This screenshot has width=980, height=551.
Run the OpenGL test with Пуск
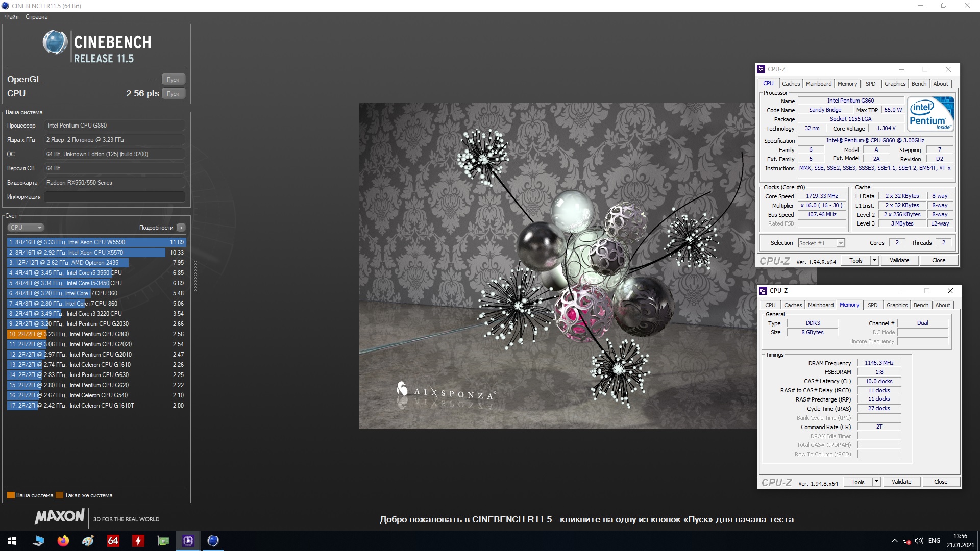173,79
